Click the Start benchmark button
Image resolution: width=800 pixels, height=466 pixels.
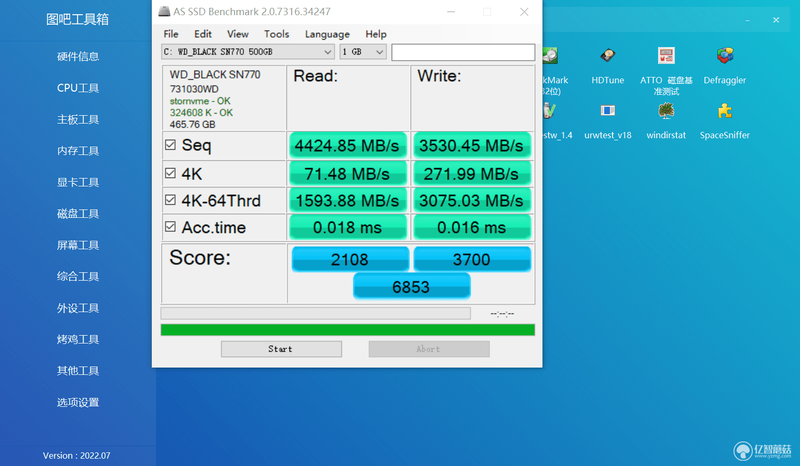pyautogui.click(x=281, y=349)
